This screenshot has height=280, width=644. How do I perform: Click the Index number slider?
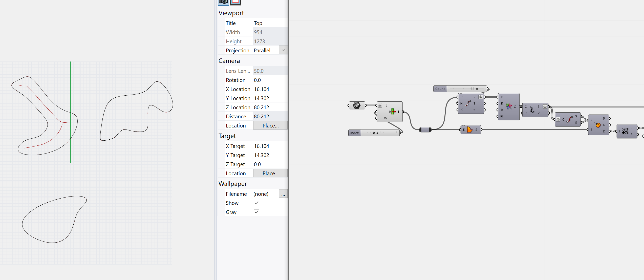pos(380,133)
